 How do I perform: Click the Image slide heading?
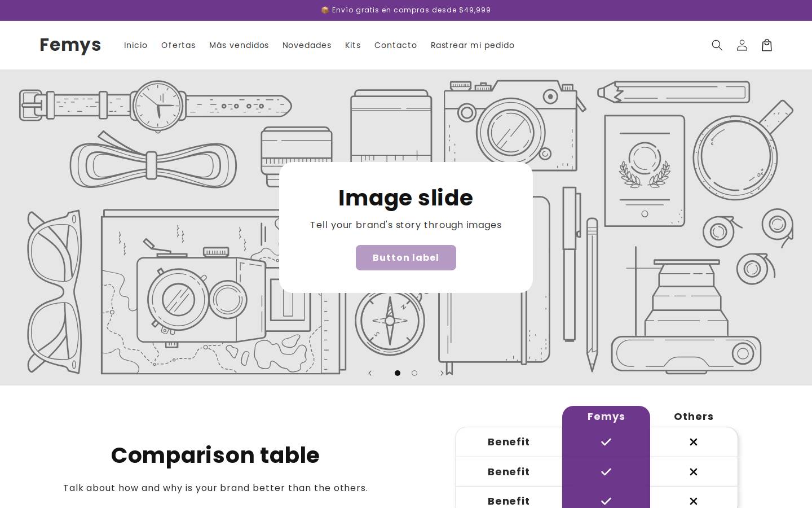(x=406, y=198)
